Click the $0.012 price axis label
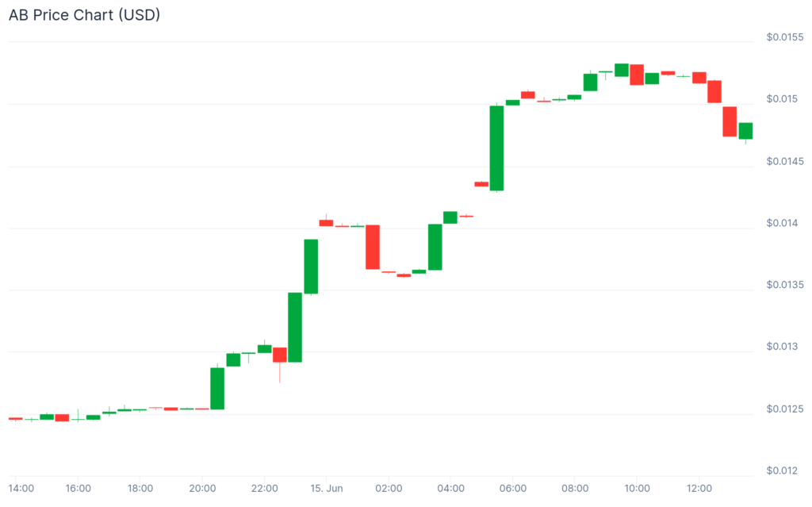 point(783,471)
